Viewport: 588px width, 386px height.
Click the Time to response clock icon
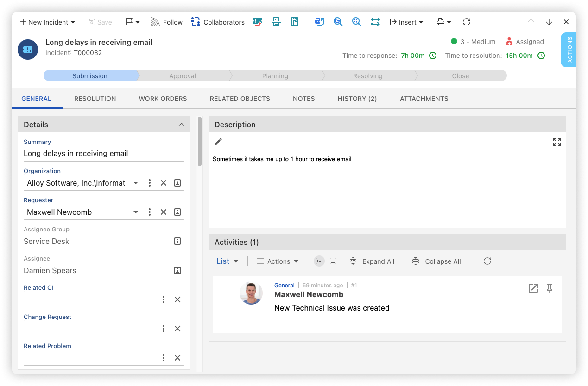click(x=433, y=56)
